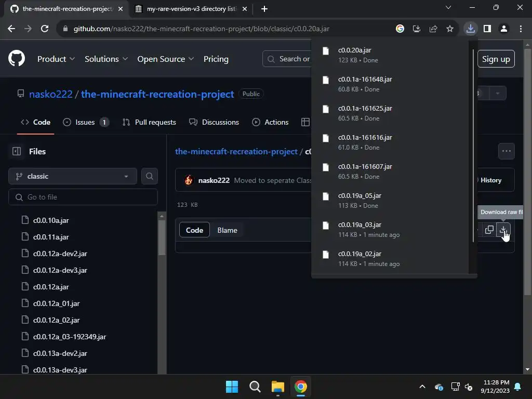
Task: Switch to Blame view
Action: point(228,230)
